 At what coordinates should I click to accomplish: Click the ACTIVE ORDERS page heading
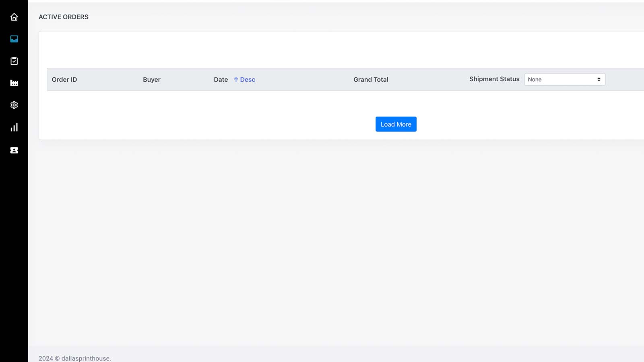pos(64,17)
